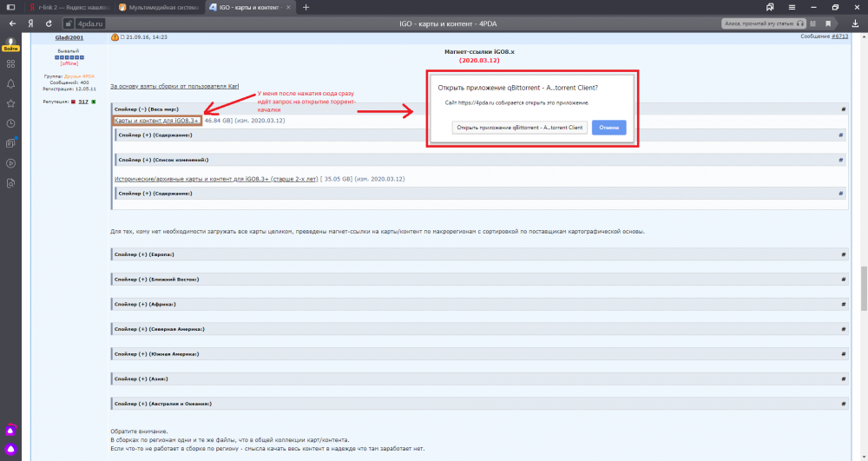
Task: Select the IGO - карты и контент tab
Action: pyautogui.click(x=250, y=7)
